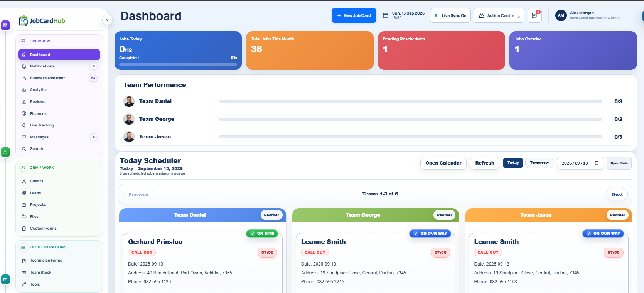The width and height of the screenshot is (644, 293).
Task: Click Team George performance progress bar
Action: [x=411, y=119]
